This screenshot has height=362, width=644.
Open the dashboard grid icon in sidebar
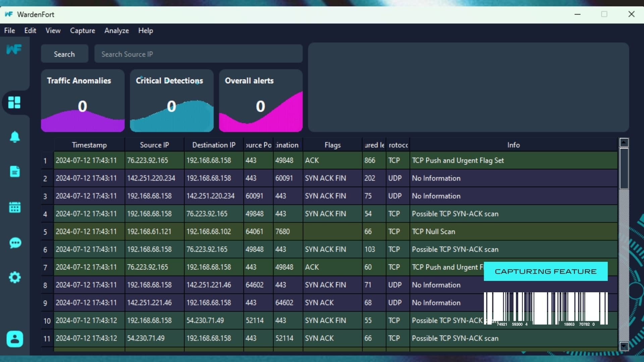(14, 102)
